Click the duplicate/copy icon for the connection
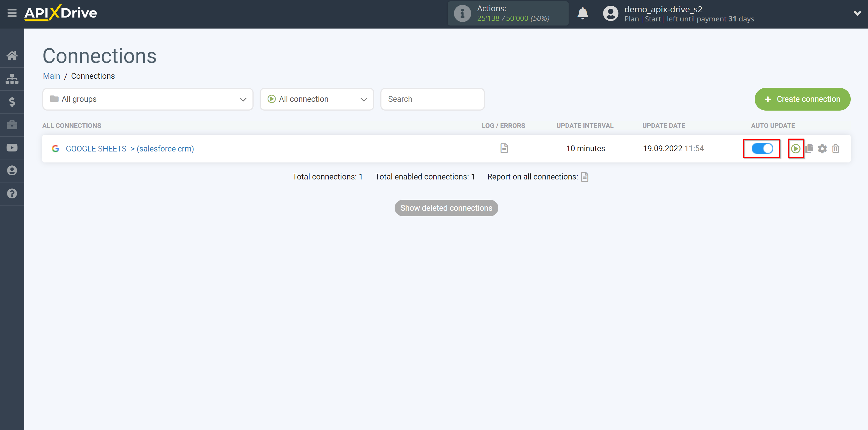 tap(809, 148)
